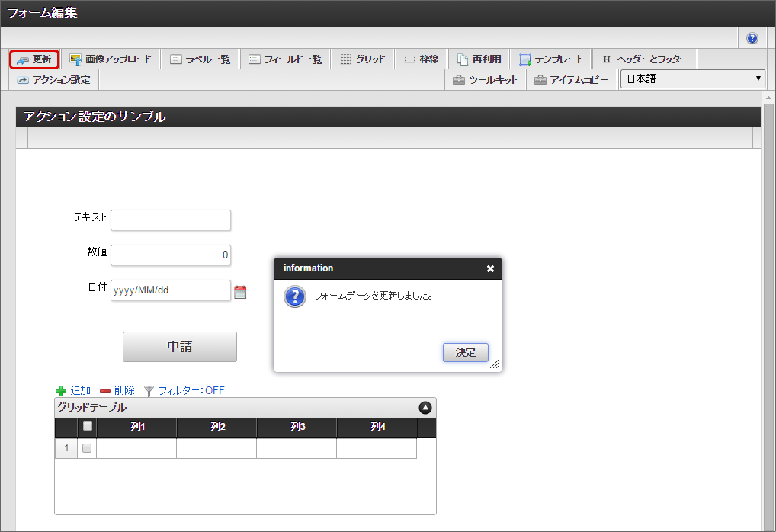776x532 pixels.
Task: Select the 枠線 border tool
Action: pos(421,59)
